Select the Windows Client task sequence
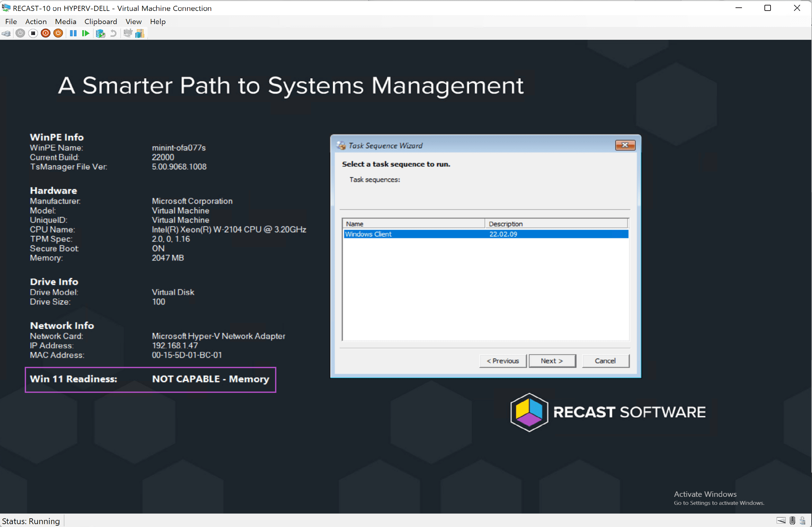This screenshot has width=812, height=527. [369, 234]
